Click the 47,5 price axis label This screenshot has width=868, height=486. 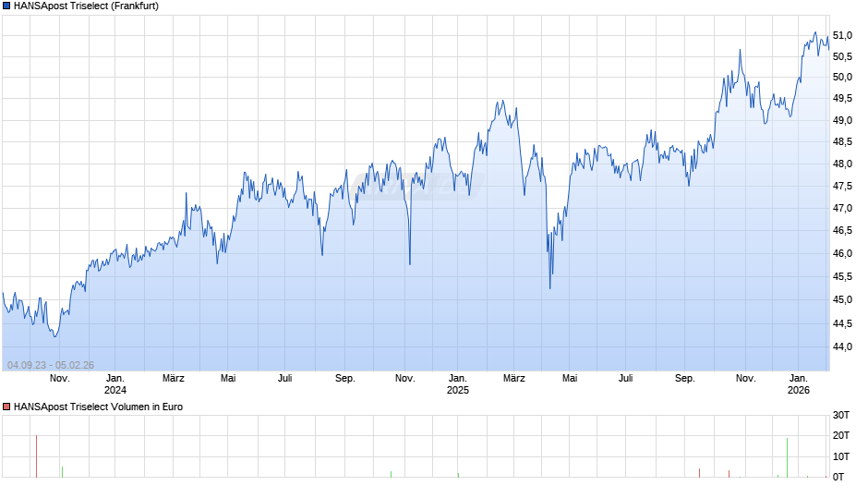[842, 187]
